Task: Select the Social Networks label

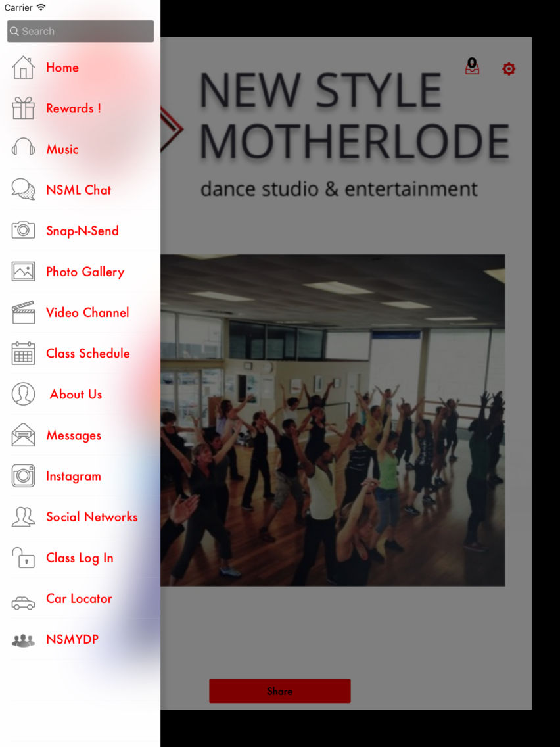Action: point(92,517)
